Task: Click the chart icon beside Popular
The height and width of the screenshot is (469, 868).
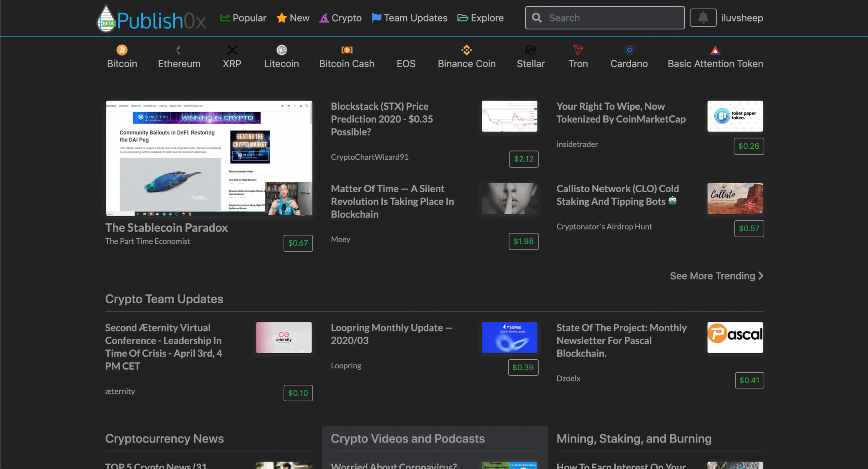Action: 225,18
